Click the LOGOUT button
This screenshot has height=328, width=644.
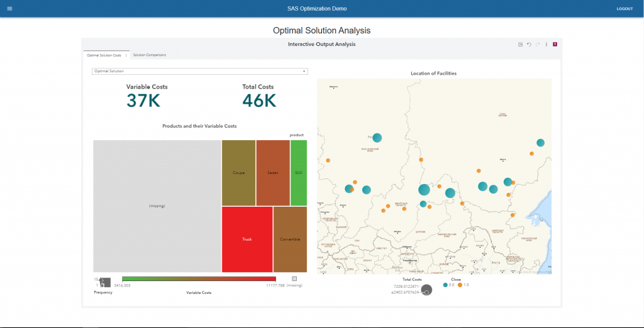[625, 9]
